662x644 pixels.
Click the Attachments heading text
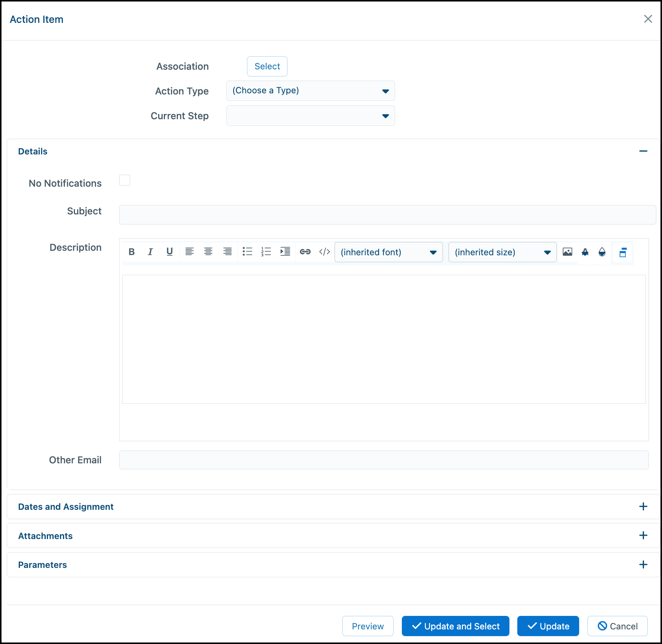point(45,536)
